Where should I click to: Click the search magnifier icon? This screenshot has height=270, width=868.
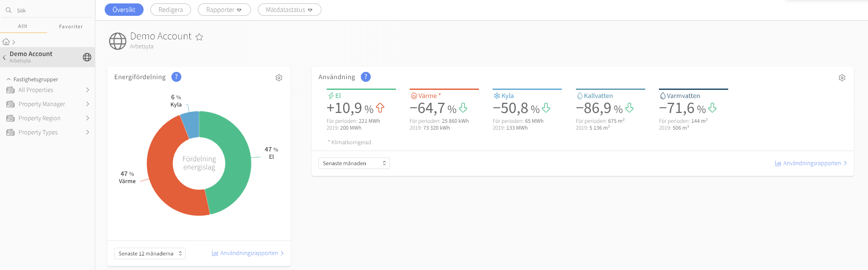[9, 10]
